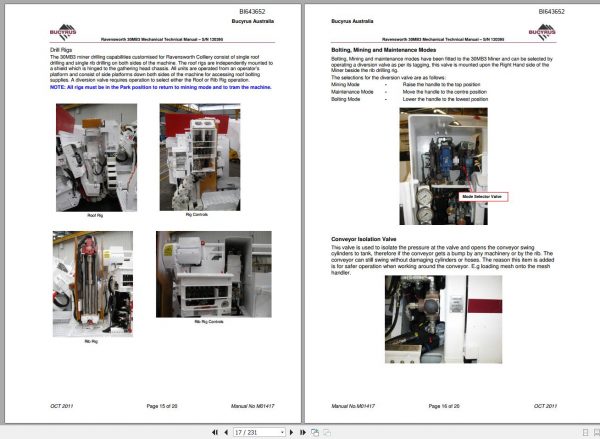The width and height of the screenshot is (600, 439).
Task: Click the Mining Mode row text
Action: (406, 85)
